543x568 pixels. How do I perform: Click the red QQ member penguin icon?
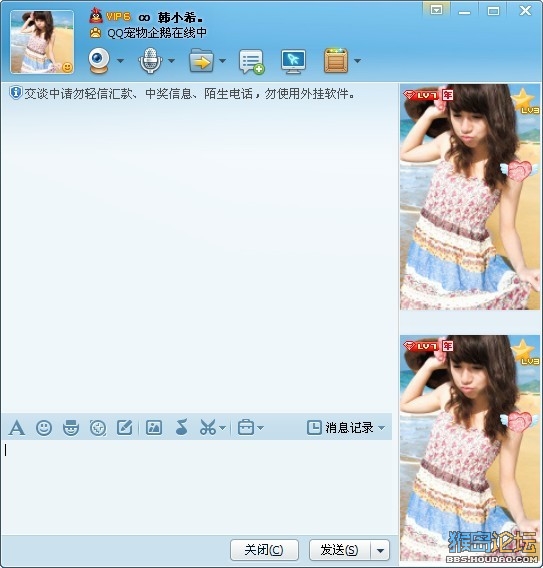tap(96, 16)
